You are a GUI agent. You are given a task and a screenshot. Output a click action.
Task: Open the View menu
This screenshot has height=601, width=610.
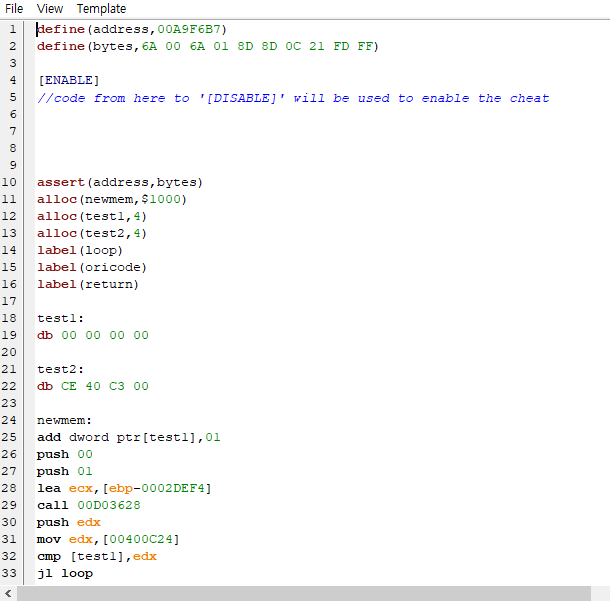(x=49, y=9)
